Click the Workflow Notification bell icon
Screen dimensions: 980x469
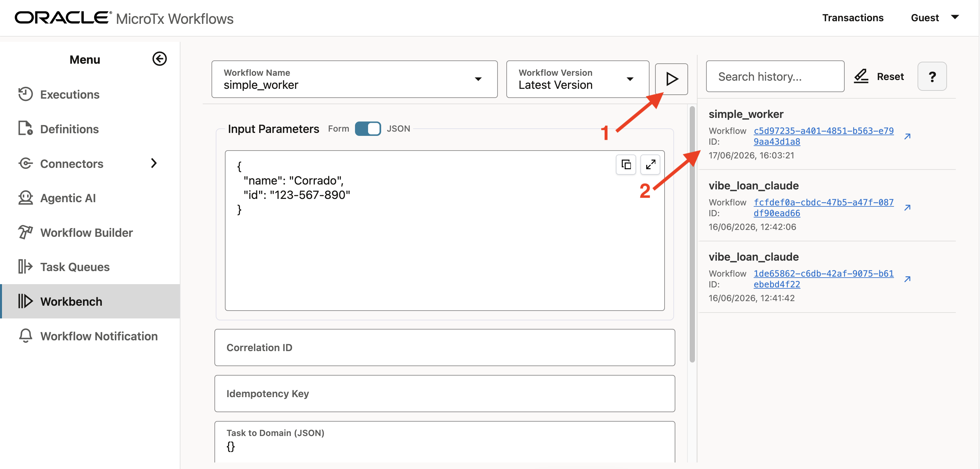(25, 336)
